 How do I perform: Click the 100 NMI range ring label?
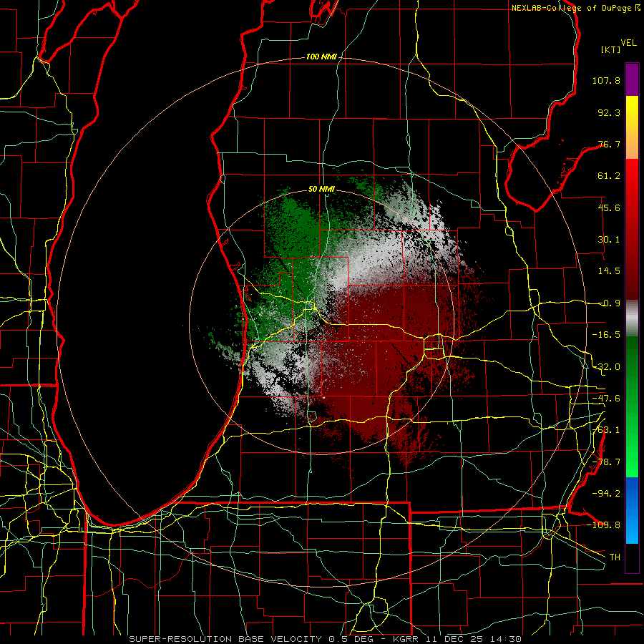pos(321,57)
